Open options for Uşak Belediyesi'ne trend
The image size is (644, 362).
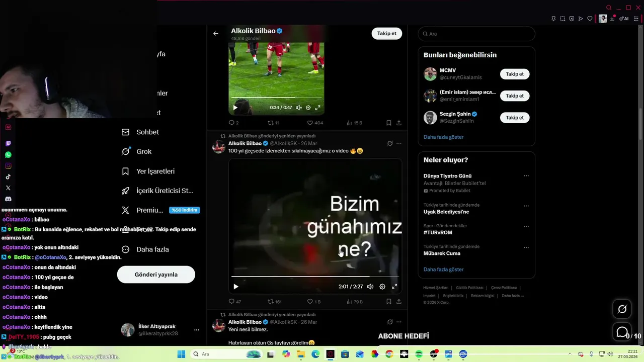[526, 206]
